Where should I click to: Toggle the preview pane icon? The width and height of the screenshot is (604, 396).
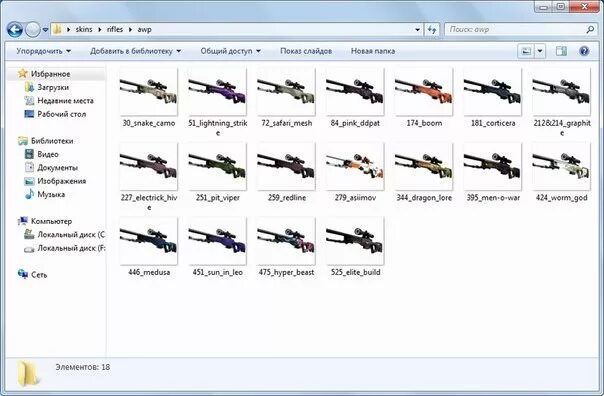[x=561, y=51]
